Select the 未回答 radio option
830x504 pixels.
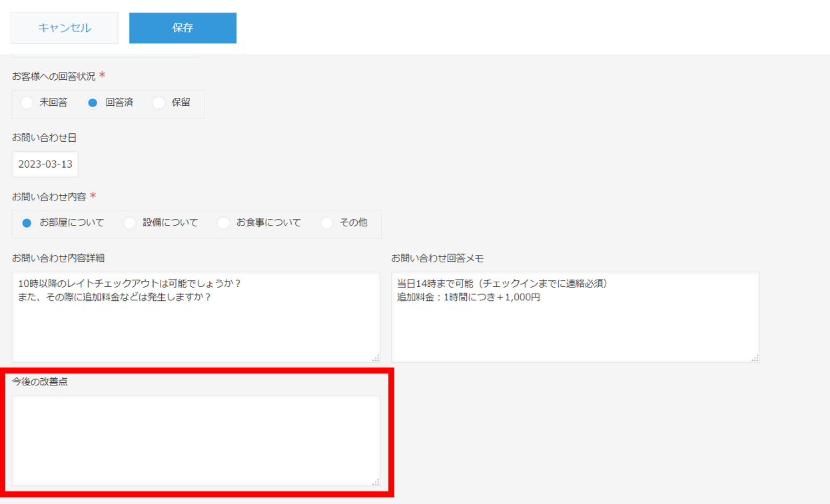point(27,103)
